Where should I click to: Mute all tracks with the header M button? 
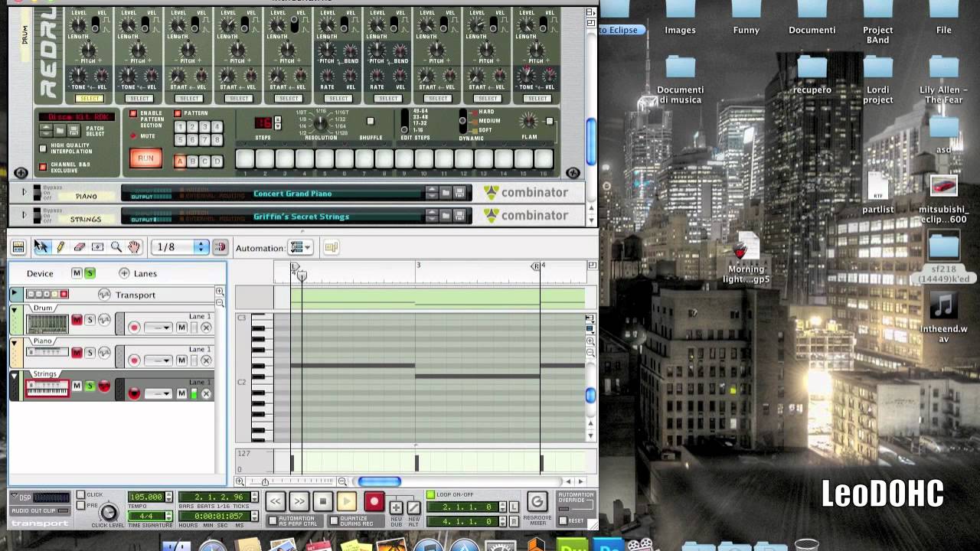[77, 273]
